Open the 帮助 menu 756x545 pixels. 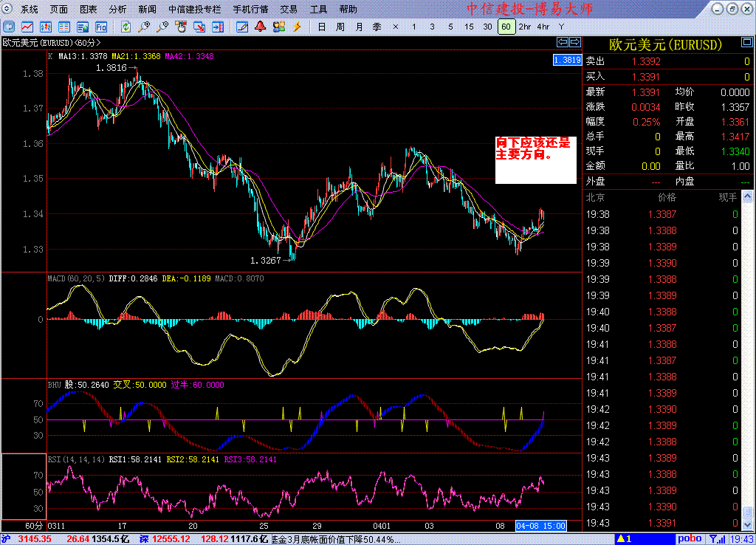coord(348,9)
